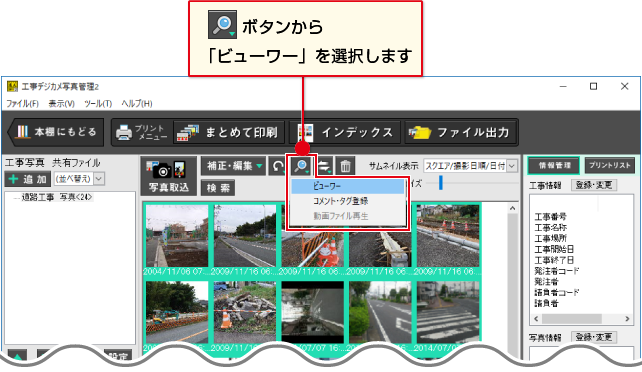This screenshot has width=642, height=372.
Task: Open the ツール(T) menu
Action: tap(98, 104)
